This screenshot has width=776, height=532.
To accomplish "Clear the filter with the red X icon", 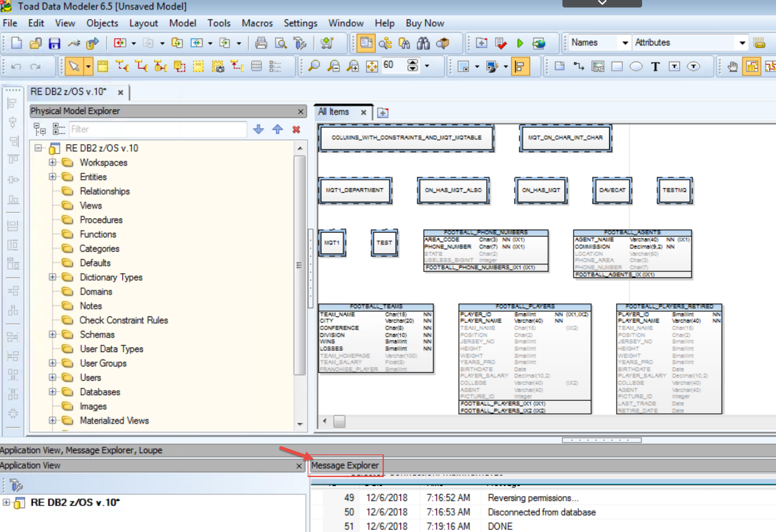I will click(297, 130).
